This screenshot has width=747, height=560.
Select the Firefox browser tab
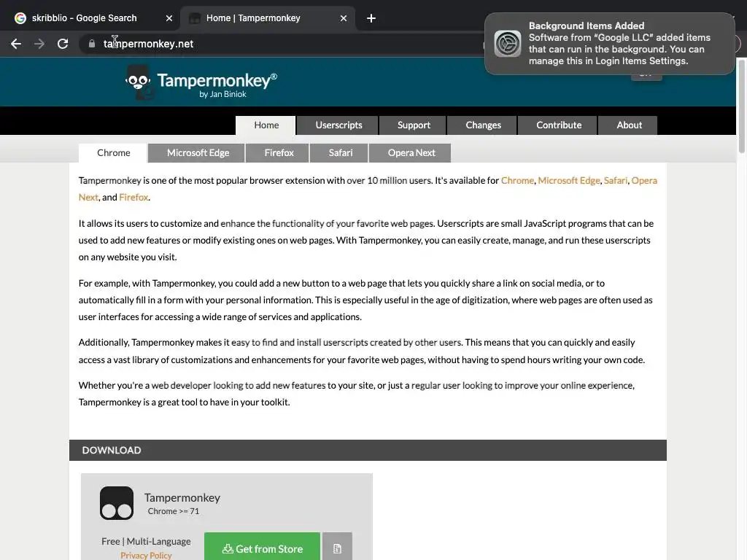(279, 153)
